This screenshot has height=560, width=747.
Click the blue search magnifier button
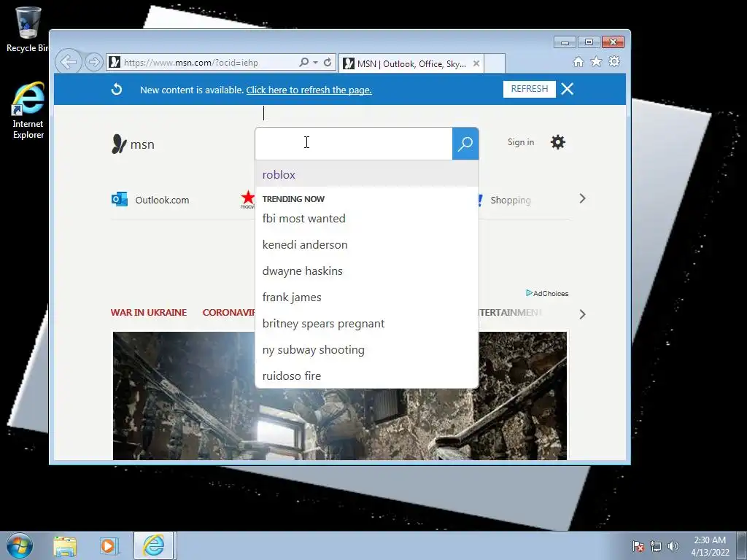click(465, 144)
